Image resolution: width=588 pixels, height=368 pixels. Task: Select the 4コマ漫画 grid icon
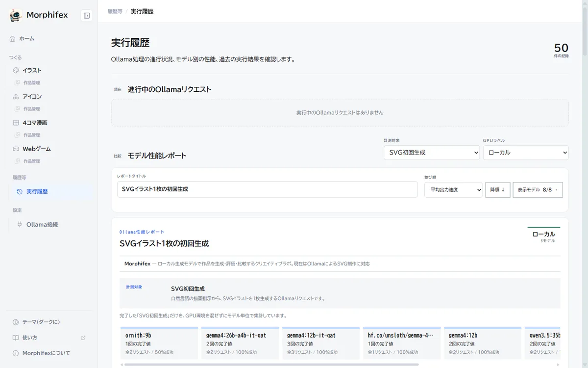[x=16, y=123]
